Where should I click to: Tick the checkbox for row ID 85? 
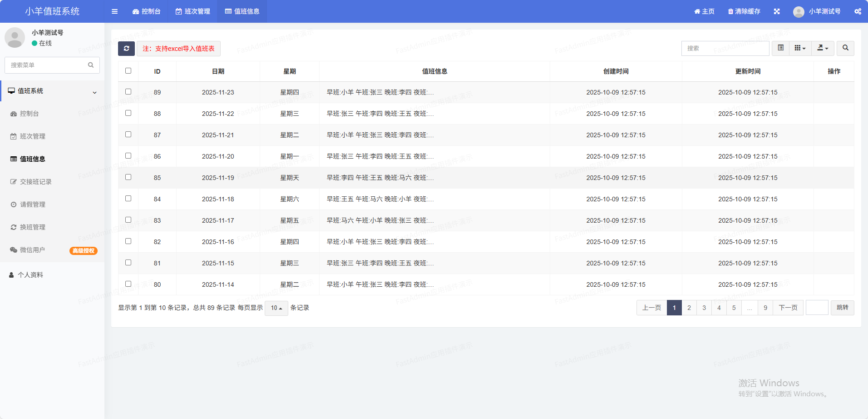tap(128, 177)
